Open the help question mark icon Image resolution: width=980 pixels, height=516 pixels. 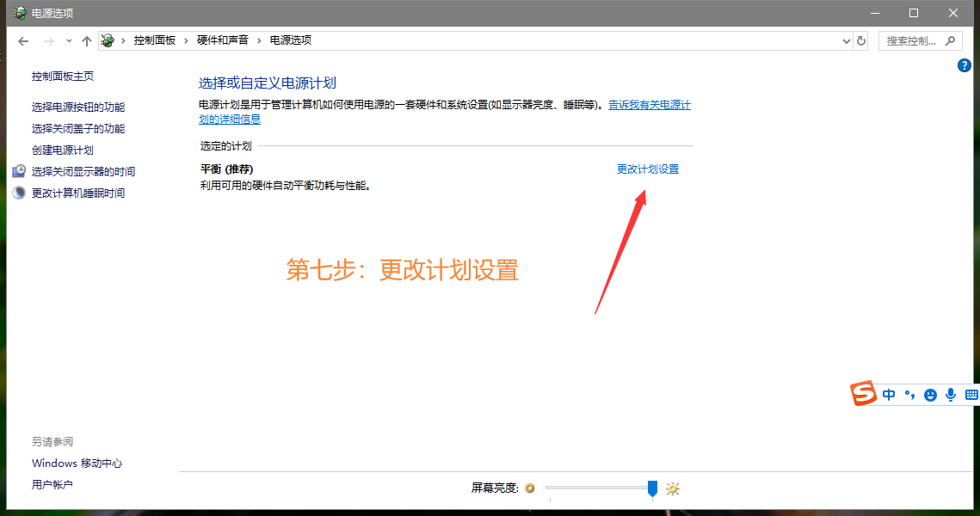(x=965, y=65)
